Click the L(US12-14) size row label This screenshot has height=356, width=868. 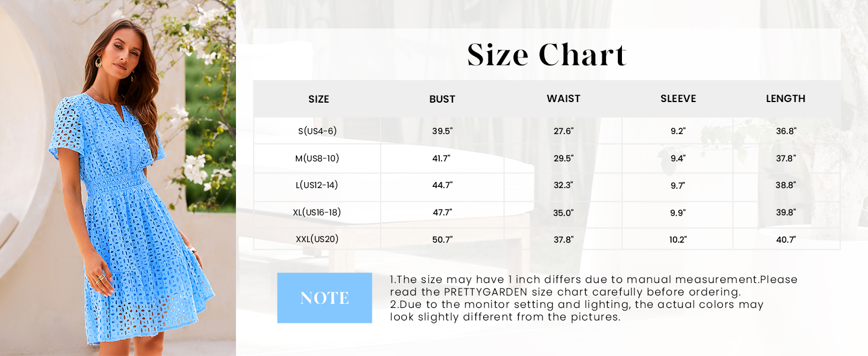tap(317, 185)
